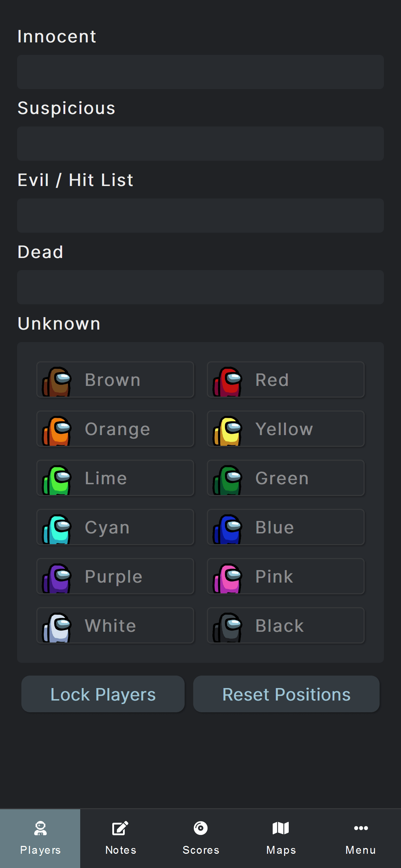Click the empty Innocent drop zone
Screen dimensions: 401x868
pyautogui.click(x=200, y=72)
